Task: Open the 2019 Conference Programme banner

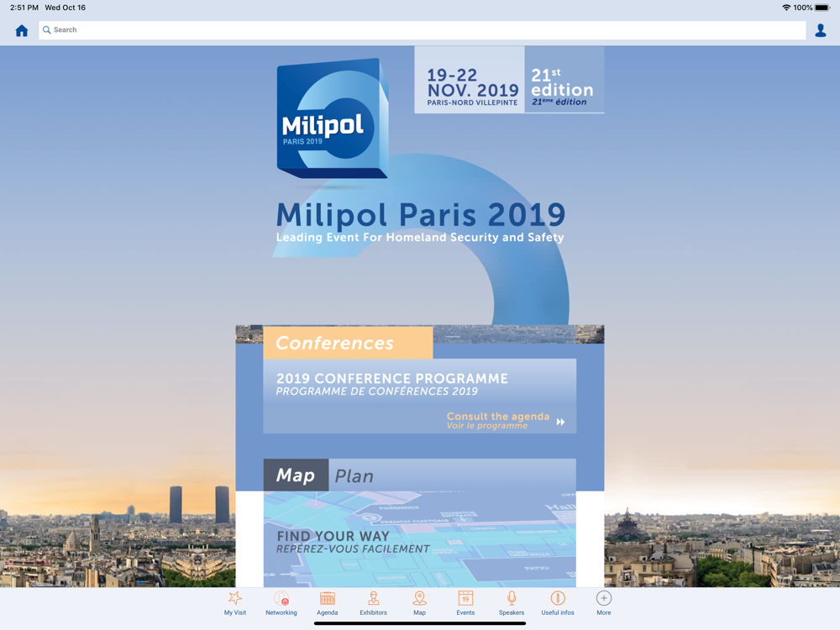Action: pyautogui.click(x=419, y=396)
